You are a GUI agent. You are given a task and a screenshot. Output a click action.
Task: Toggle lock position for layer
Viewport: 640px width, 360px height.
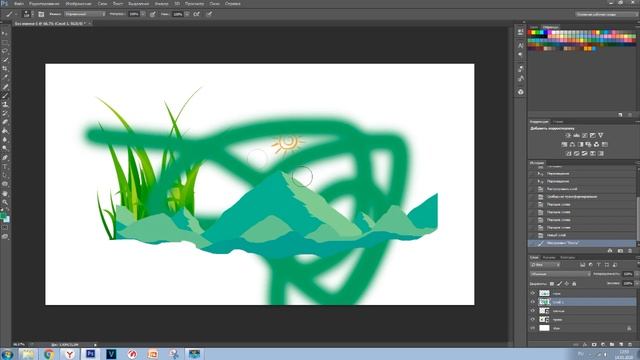(x=567, y=284)
